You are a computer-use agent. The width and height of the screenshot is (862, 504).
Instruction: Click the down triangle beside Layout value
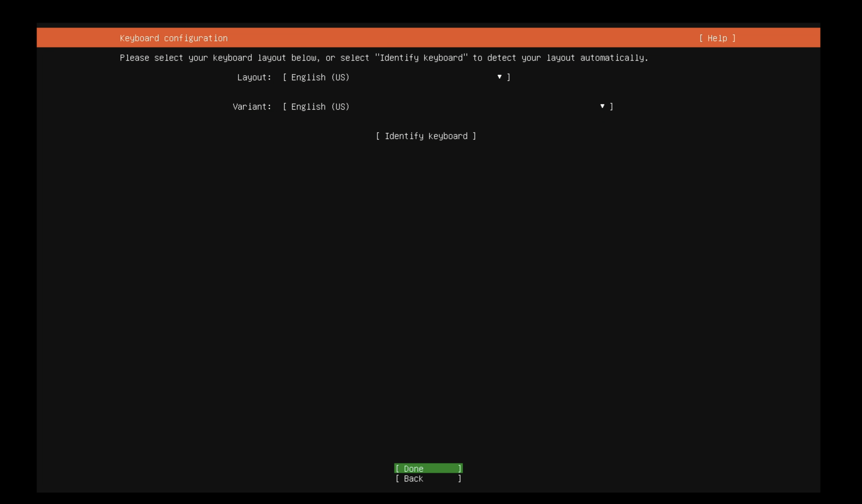499,77
